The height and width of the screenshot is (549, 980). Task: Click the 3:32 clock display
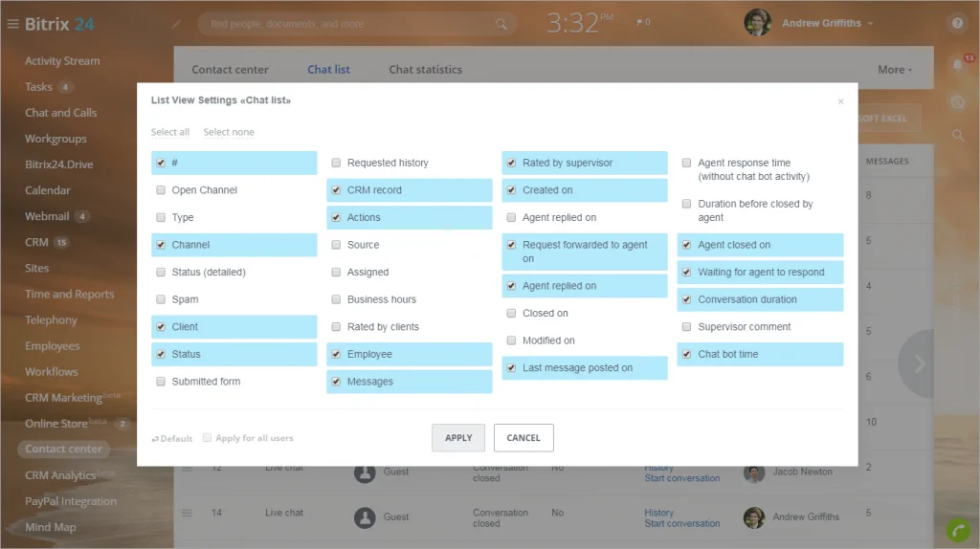[579, 24]
